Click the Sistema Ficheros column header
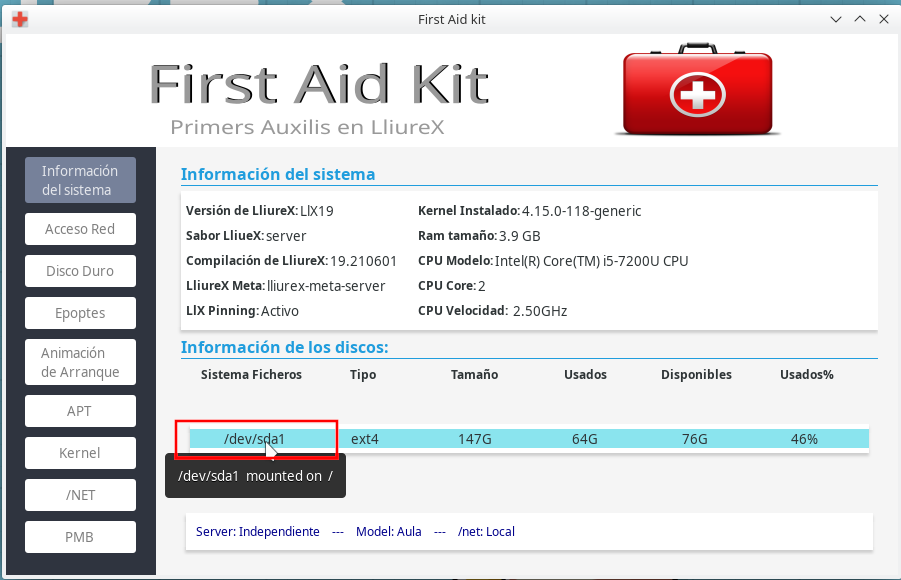 251,375
